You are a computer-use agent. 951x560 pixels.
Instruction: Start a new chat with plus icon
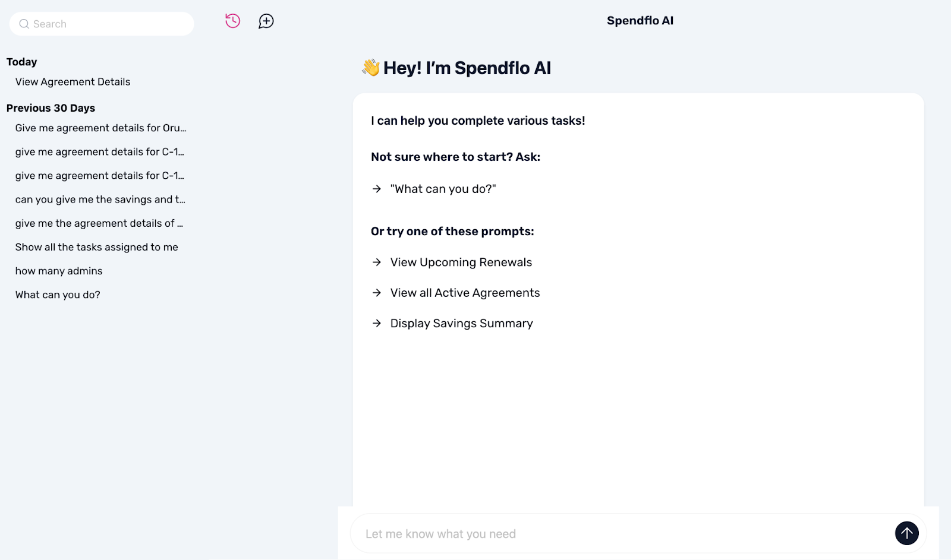(x=266, y=21)
